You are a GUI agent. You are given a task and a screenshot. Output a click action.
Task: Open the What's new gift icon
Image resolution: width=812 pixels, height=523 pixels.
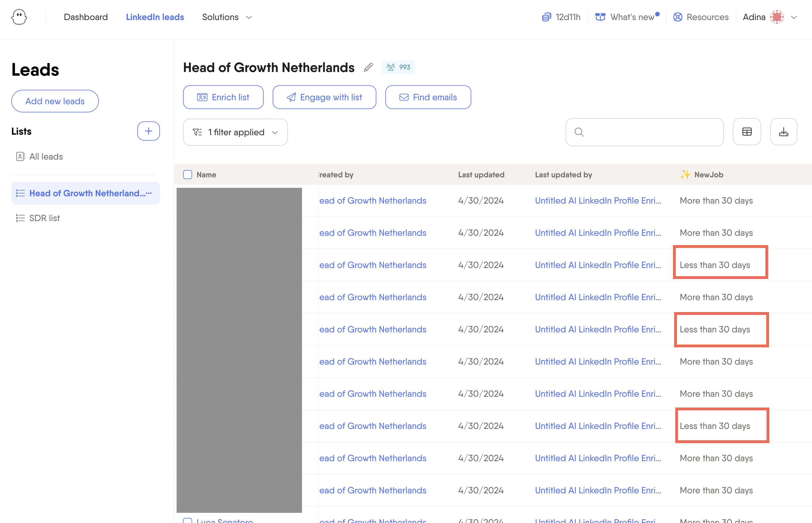tap(600, 17)
